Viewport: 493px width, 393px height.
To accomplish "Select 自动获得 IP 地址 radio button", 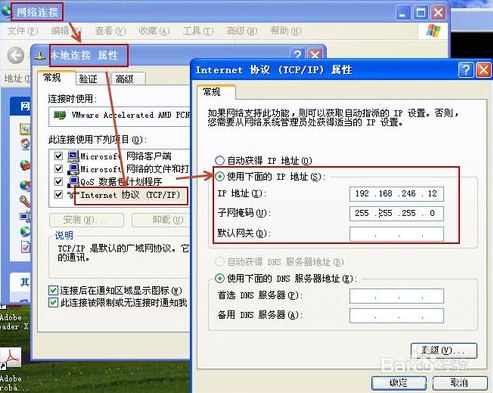I will click(x=220, y=161).
